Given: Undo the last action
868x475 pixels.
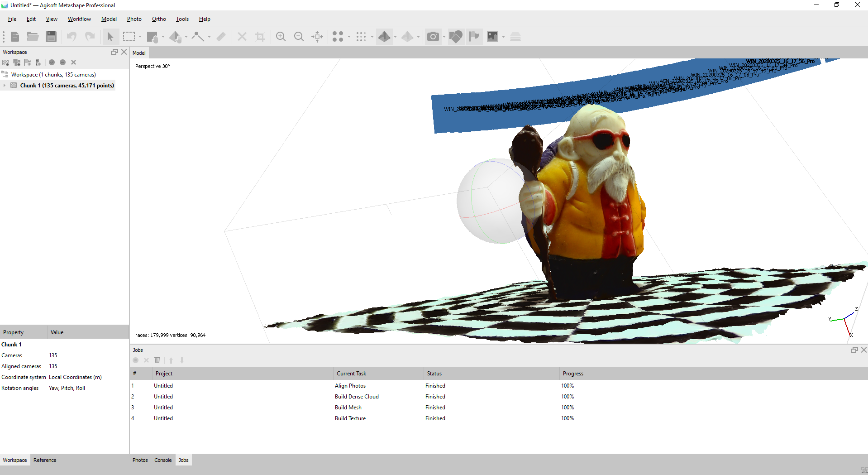Looking at the screenshot, I should [72, 37].
